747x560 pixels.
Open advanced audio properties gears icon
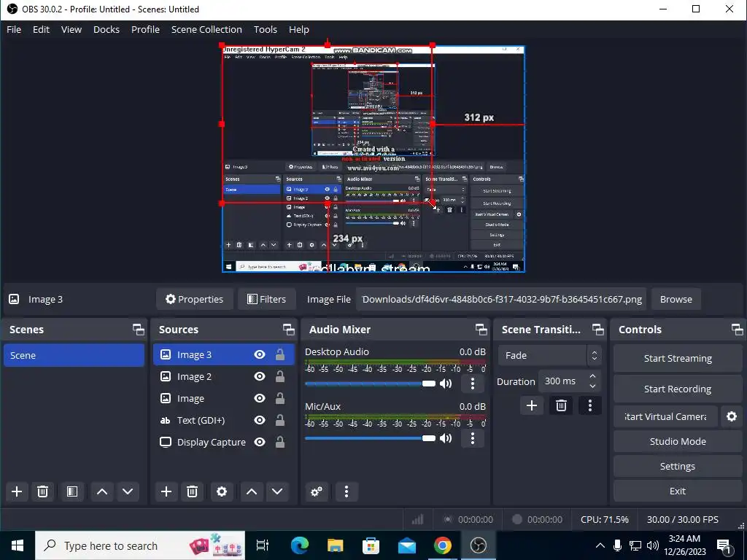[x=317, y=491]
